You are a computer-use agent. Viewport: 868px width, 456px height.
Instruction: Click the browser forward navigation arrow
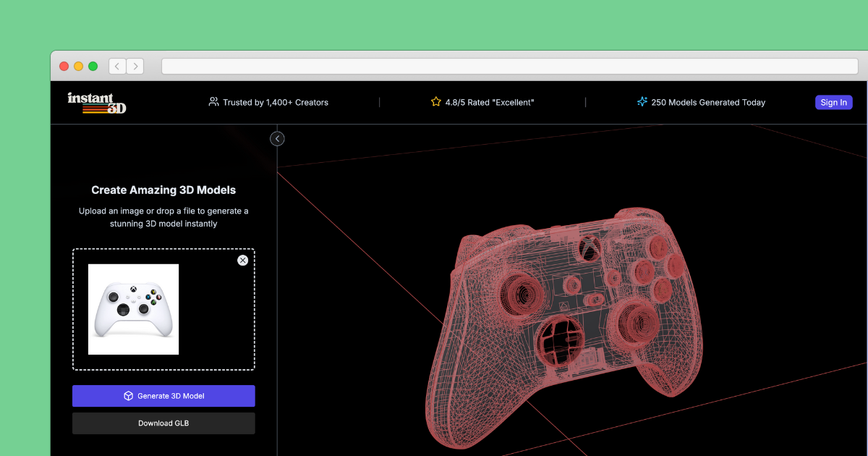(135, 66)
